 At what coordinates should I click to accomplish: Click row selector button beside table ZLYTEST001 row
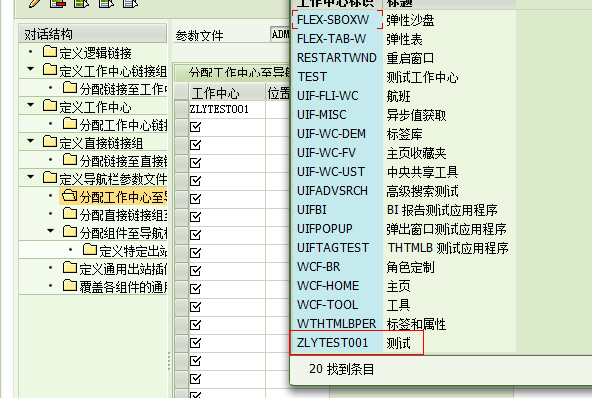point(182,110)
